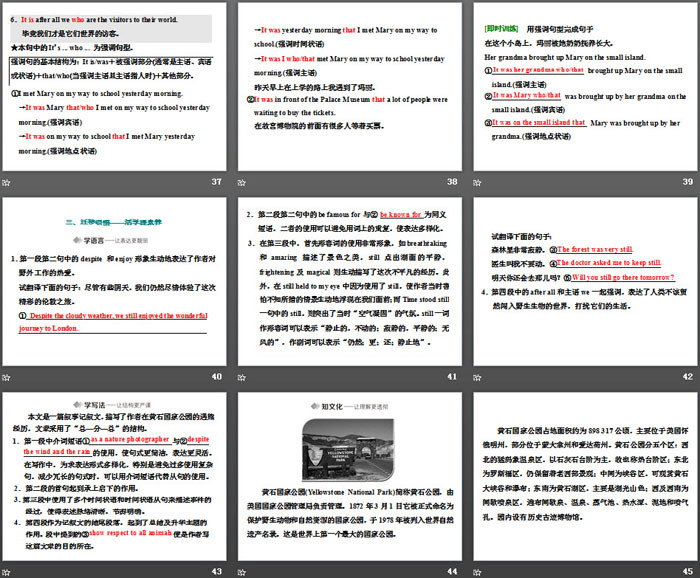Click red answer 'be known for'
Image resolution: width=700 pixels, height=578 pixels.
click(x=400, y=215)
